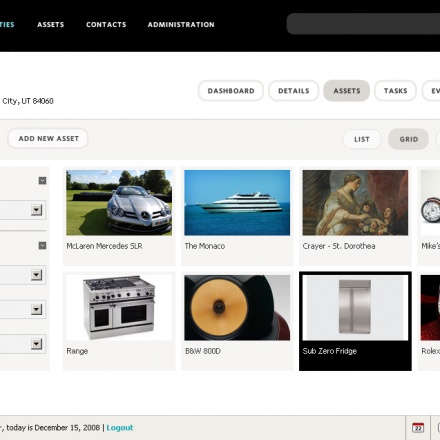Open the second sidebar dropdown arrow
Viewport: 440px width, 440px height.
coord(36,275)
